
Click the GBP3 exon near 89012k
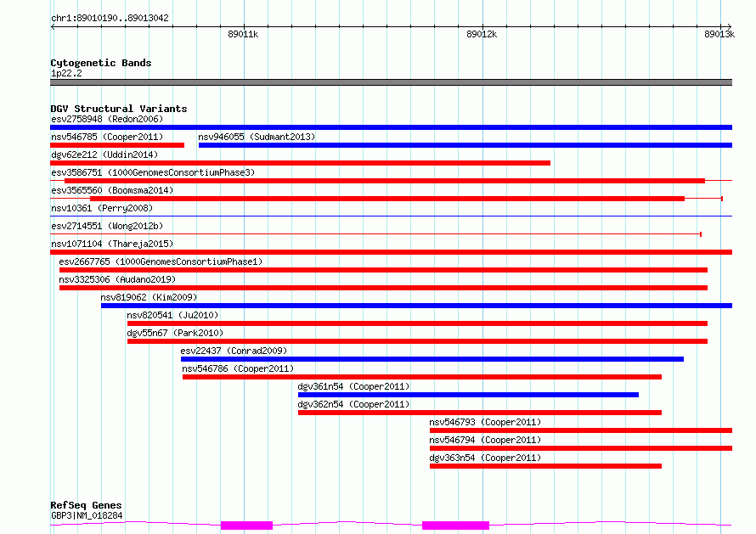point(455,526)
